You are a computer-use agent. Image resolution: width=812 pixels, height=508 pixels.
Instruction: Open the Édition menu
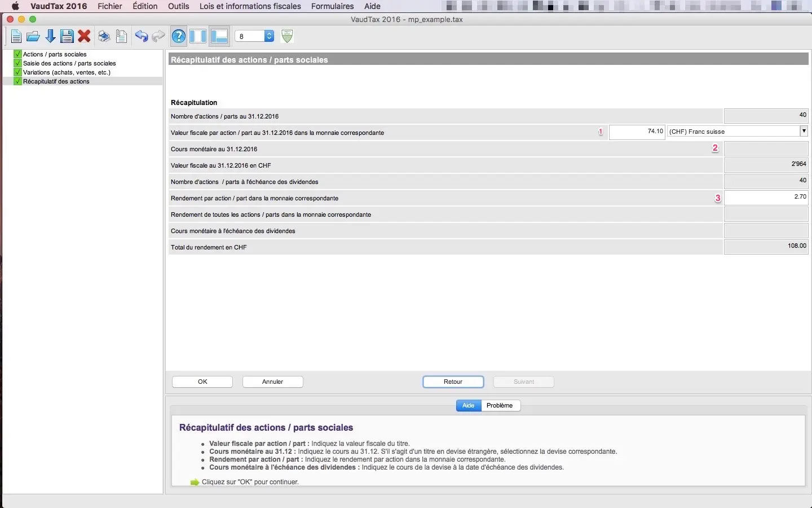tap(145, 6)
